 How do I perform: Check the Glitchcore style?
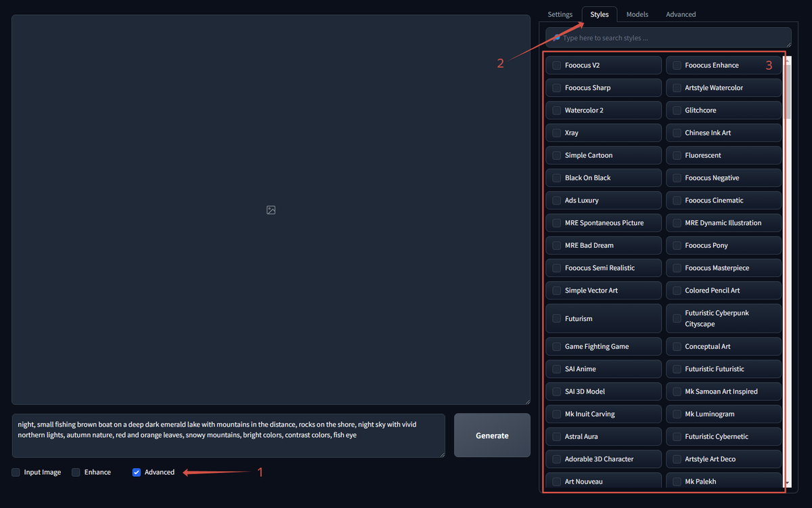(x=677, y=110)
